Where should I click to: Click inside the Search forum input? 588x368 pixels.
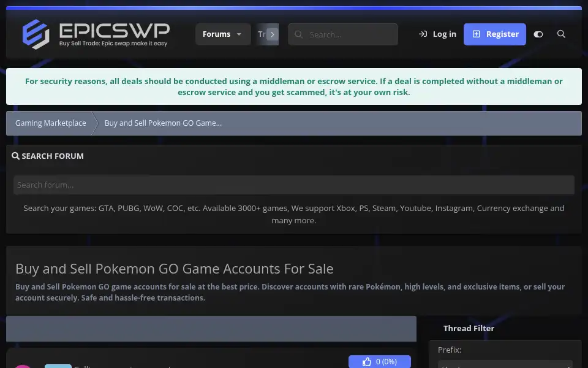[x=294, y=185]
